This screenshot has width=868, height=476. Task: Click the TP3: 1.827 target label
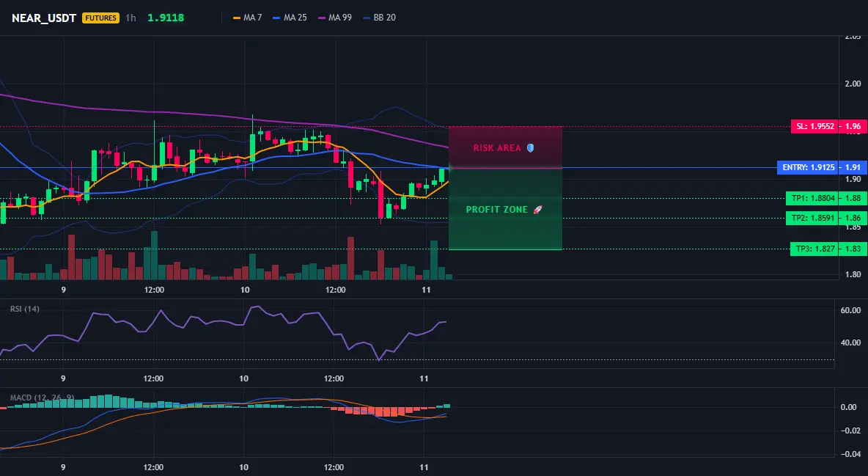[815, 249]
